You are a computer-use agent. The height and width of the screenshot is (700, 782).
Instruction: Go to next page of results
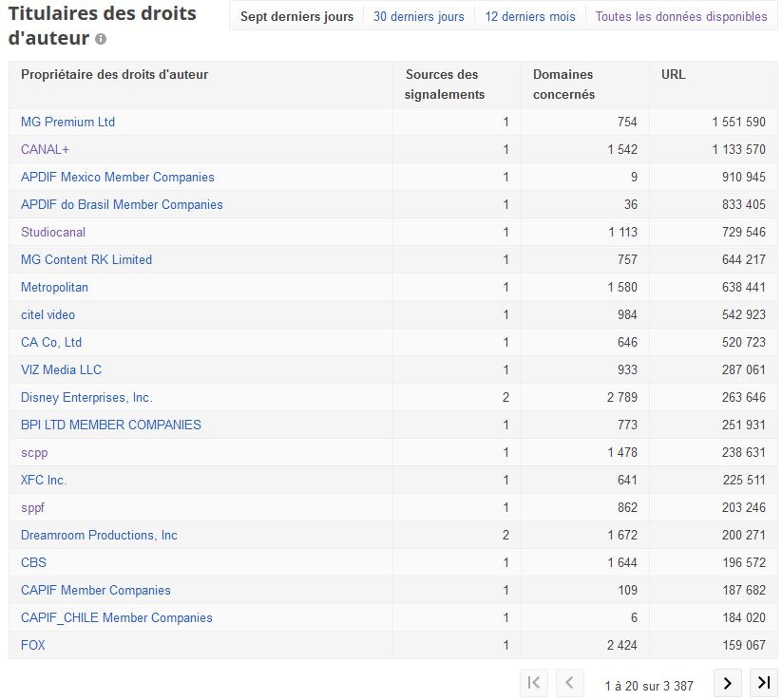728,683
